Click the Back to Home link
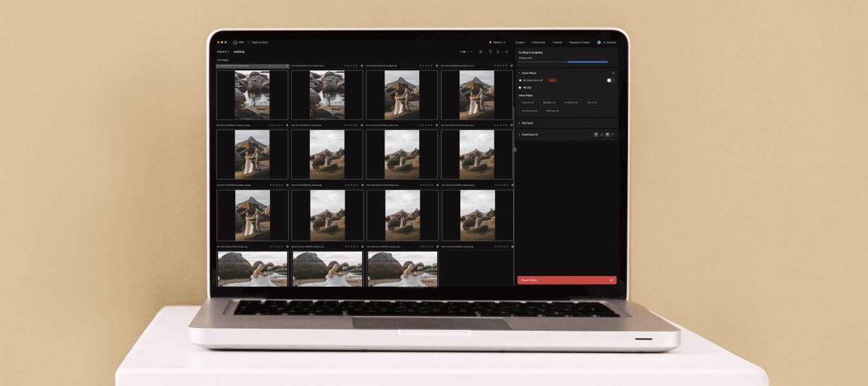This screenshot has height=386, width=868. pos(260,42)
